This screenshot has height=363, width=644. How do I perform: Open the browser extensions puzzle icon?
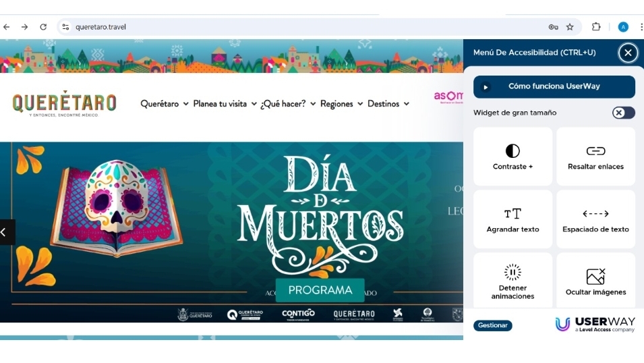click(596, 27)
